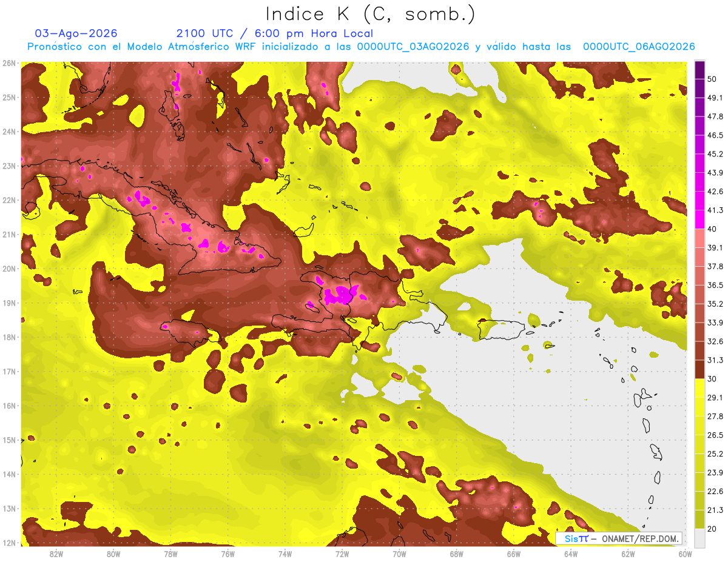Select the date label "03-Ago-2026"
Image resolution: width=728 pixels, height=562 pixels.
click(x=76, y=33)
